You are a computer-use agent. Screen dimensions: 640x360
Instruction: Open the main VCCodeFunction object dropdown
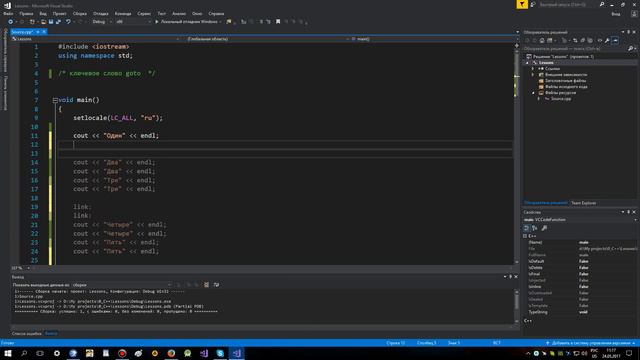tap(580, 220)
